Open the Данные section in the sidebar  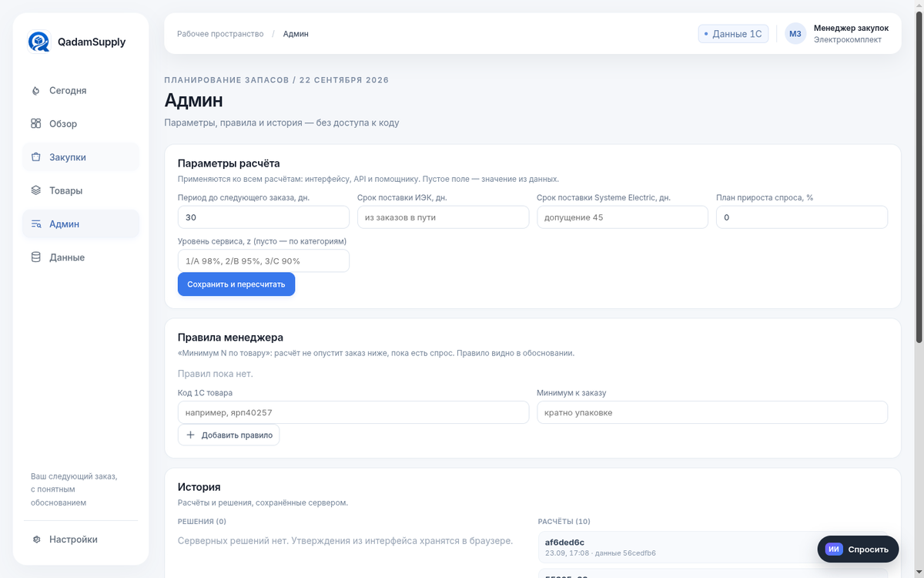coord(81,257)
